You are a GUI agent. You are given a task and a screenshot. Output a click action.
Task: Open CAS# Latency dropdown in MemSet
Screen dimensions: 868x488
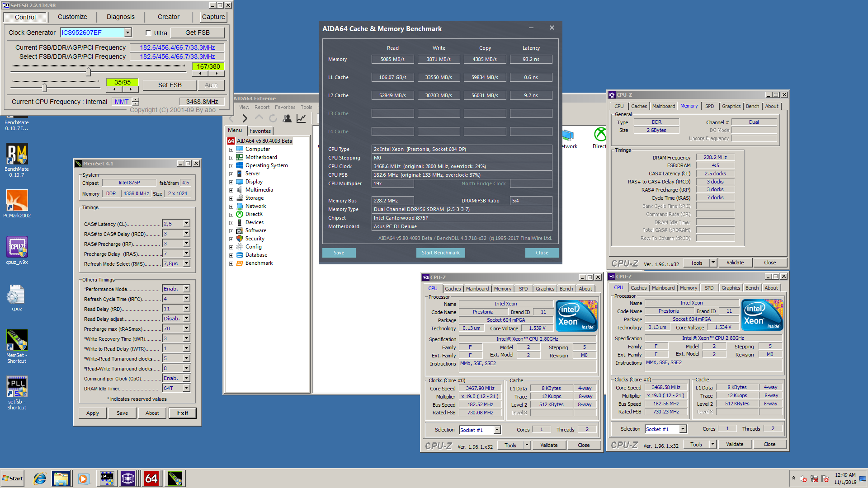pyautogui.click(x=186, y=224)
